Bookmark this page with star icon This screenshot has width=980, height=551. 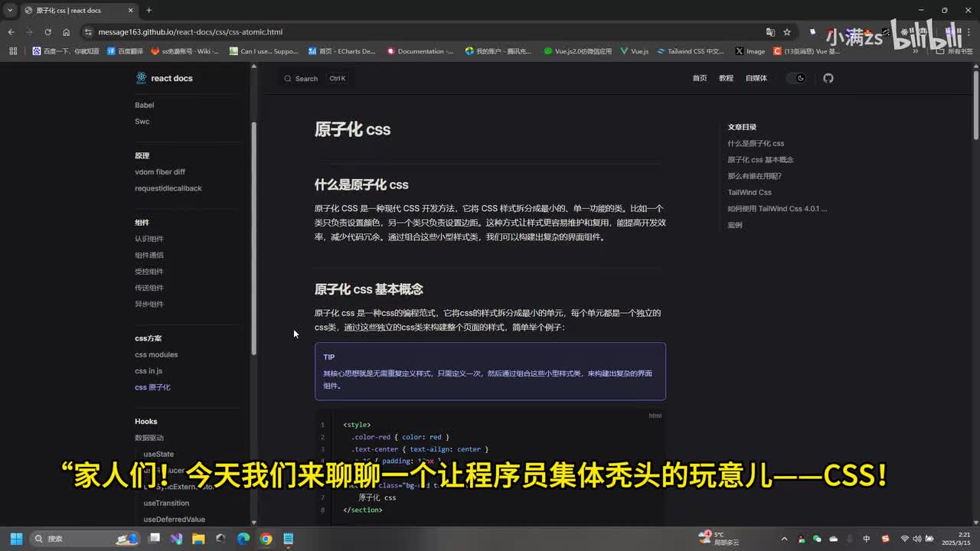[x=787, y=32]
